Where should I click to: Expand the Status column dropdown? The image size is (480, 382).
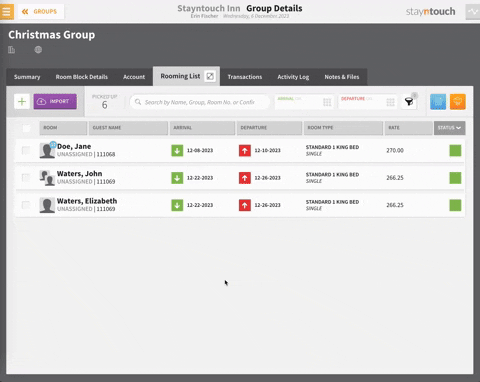pyautogui.click(x=449, y=128)
